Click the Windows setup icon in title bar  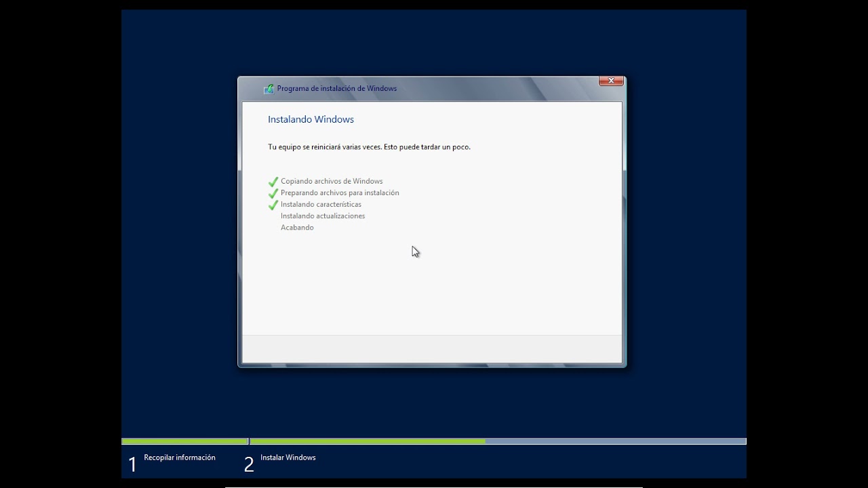pyautogui.click(x=269, y=89)
